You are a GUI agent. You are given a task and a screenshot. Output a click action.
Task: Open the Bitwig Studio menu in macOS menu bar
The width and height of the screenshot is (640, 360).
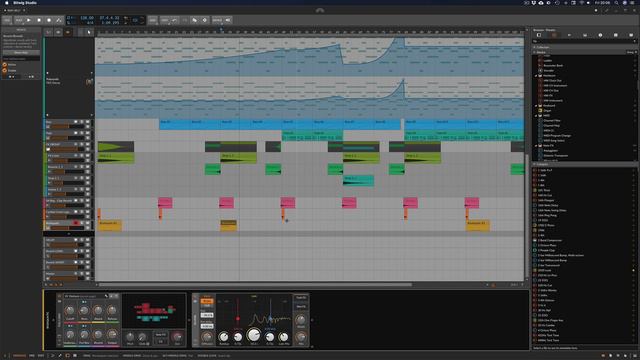tap(25, 3)
